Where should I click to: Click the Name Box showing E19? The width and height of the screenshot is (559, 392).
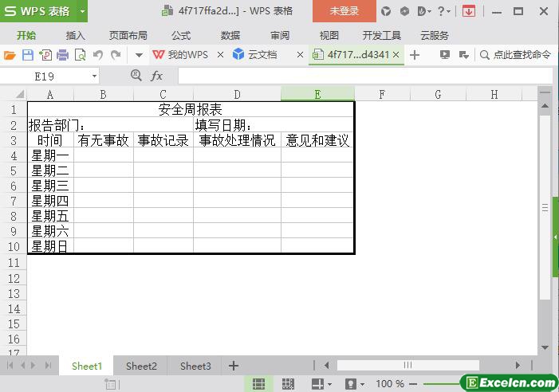[44, 76]
